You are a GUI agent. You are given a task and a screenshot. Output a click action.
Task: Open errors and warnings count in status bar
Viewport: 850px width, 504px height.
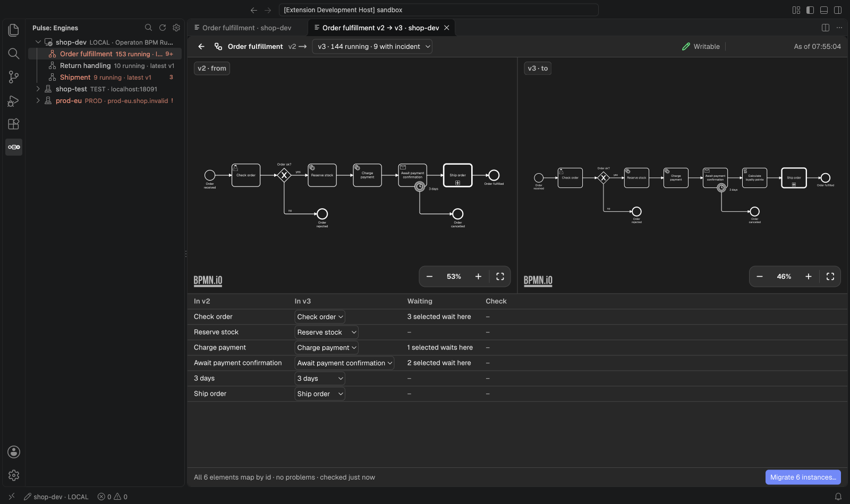tap(113, 497)
